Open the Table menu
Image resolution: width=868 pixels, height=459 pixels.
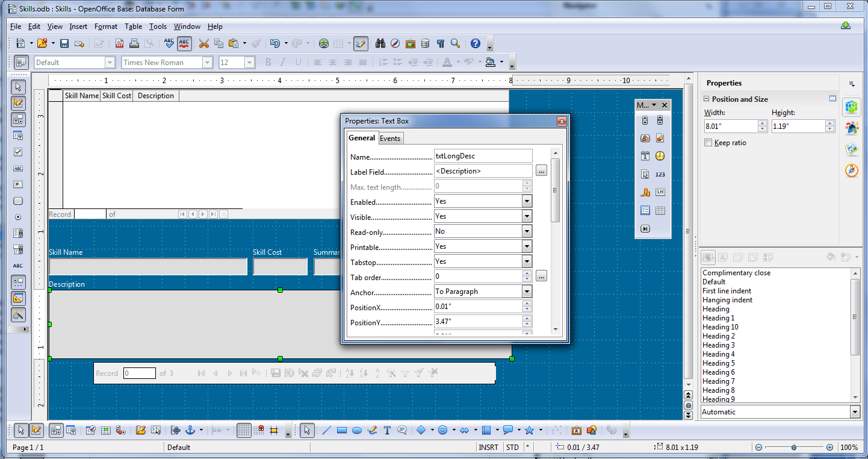[133, 27]
